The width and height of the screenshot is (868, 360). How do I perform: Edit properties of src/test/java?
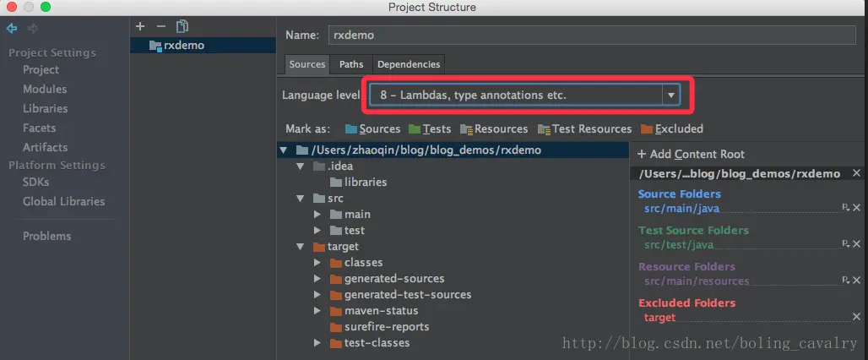coord(845,243)
